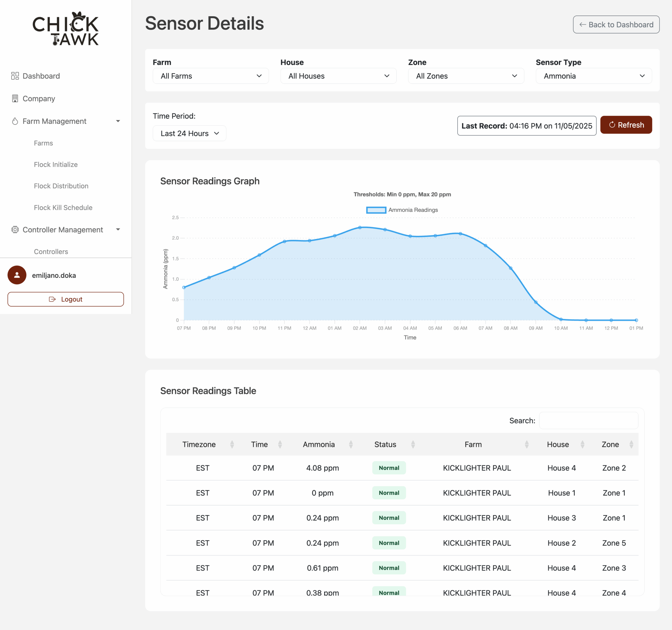Click the user avatar icon
The width and height of the screenshot is (672, 630).
17,275
